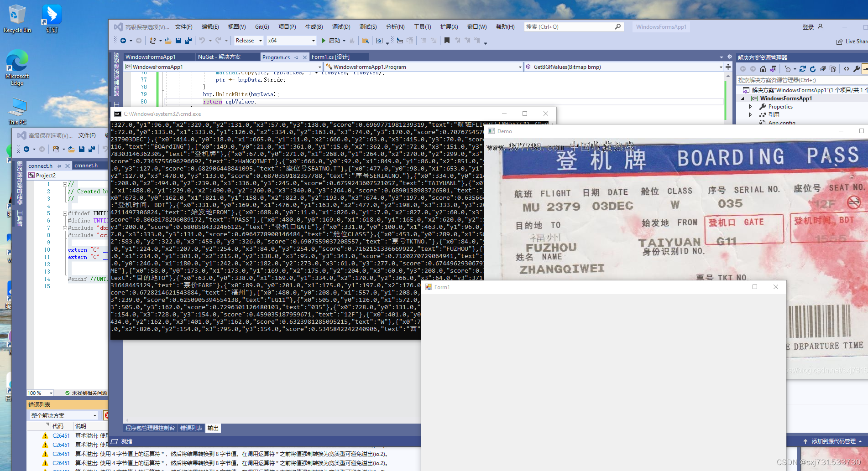
Task: Click the navigate back arrow in the main toolbar
Action: coord(123,41)
